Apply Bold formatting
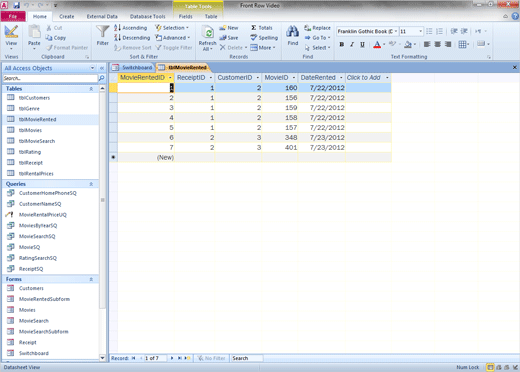Screen dimensions: 520x372 (342, 44)
